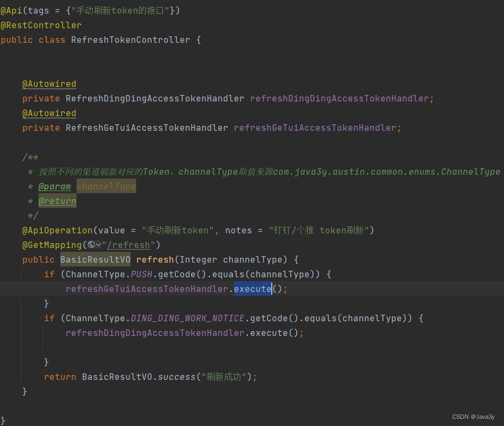Click the @ApiOperation annotation
504x426 pixels.
[57, 231]
